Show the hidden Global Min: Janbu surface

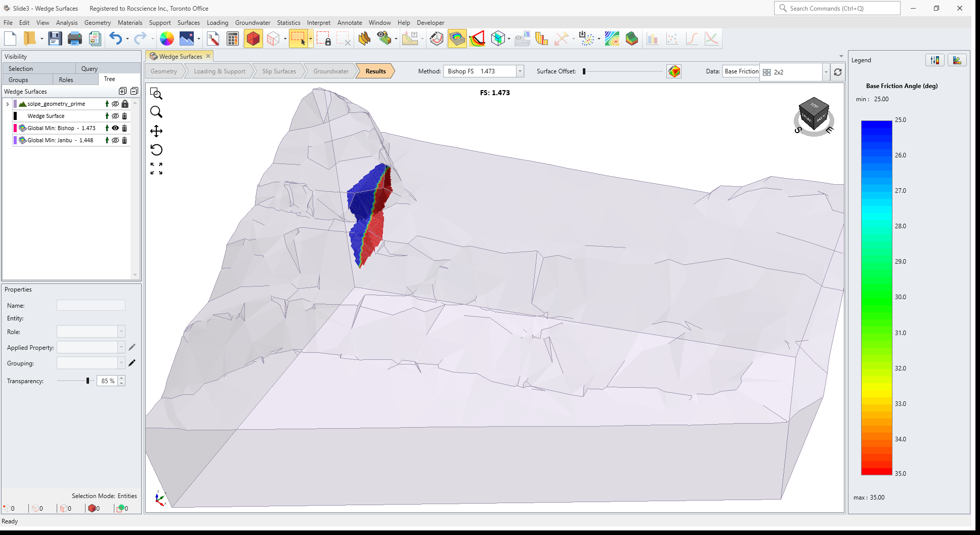pyautogui.click(x=115, y=140)
